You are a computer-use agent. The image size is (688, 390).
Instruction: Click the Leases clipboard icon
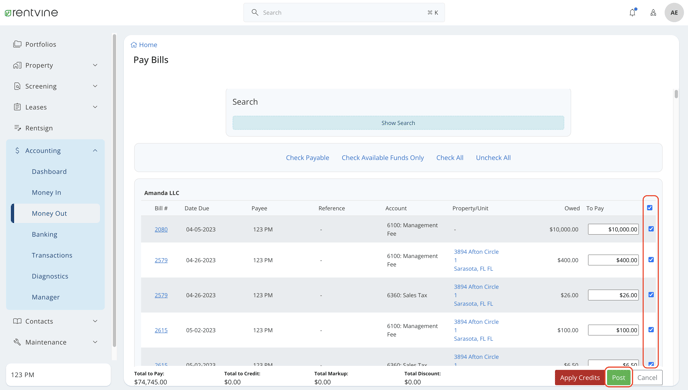tap(17, 107)
